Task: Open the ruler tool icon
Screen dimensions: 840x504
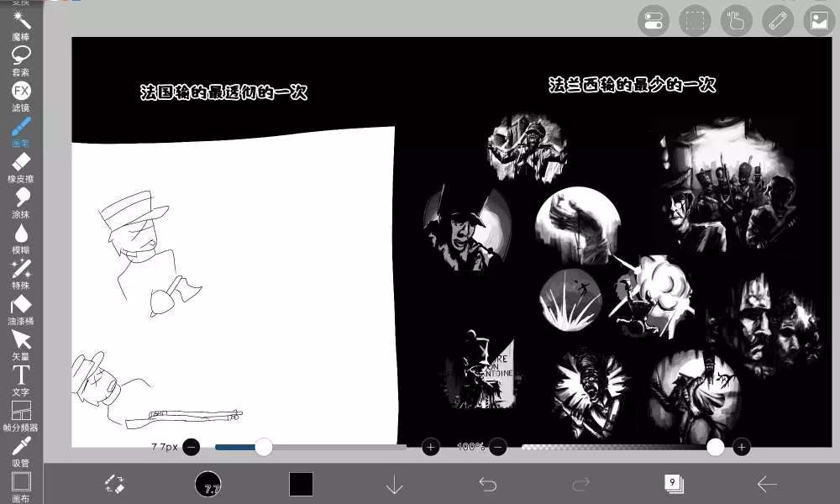Action: pos(778,21)
